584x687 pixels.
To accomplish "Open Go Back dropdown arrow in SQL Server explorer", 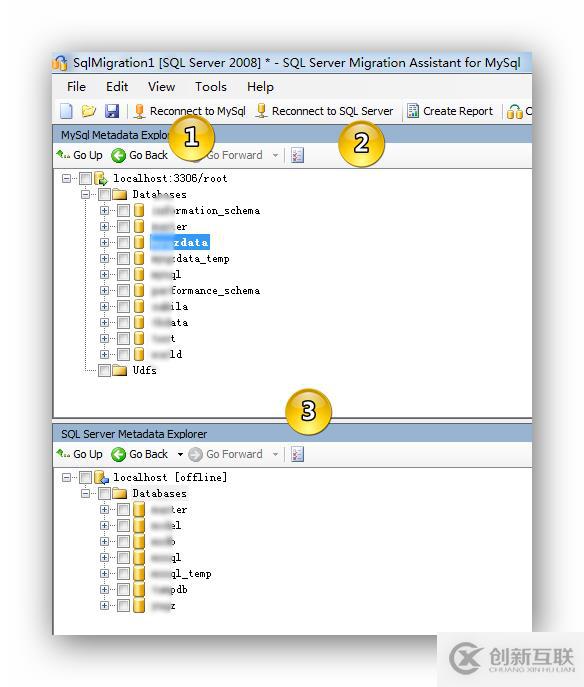I will click(x=180, y=454).
